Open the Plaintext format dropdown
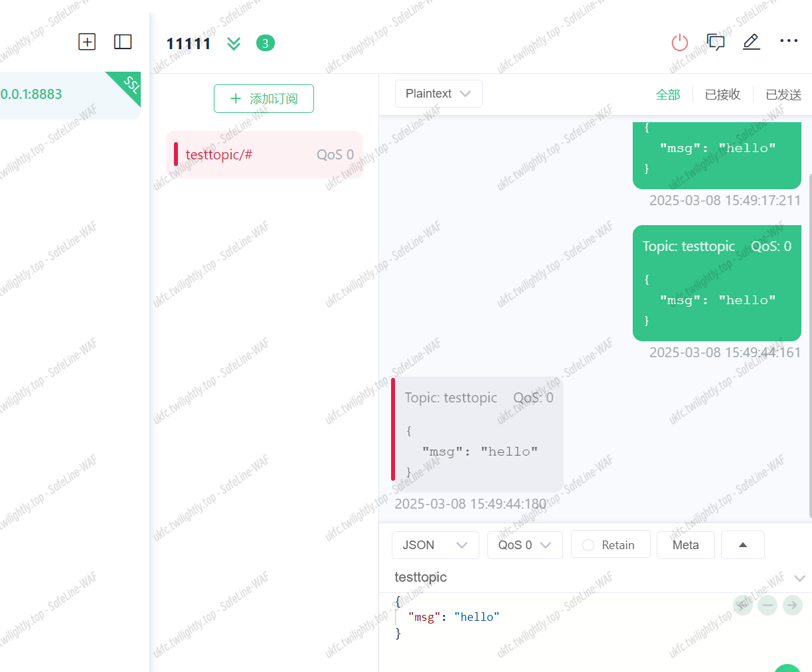 tap(438, 94)
